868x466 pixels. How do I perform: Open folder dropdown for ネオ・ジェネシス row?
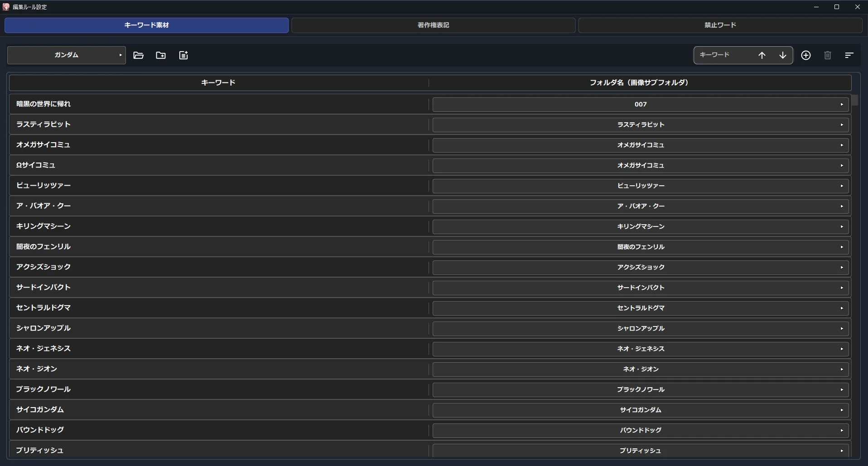pyautogui.click(x=641, y=349)
